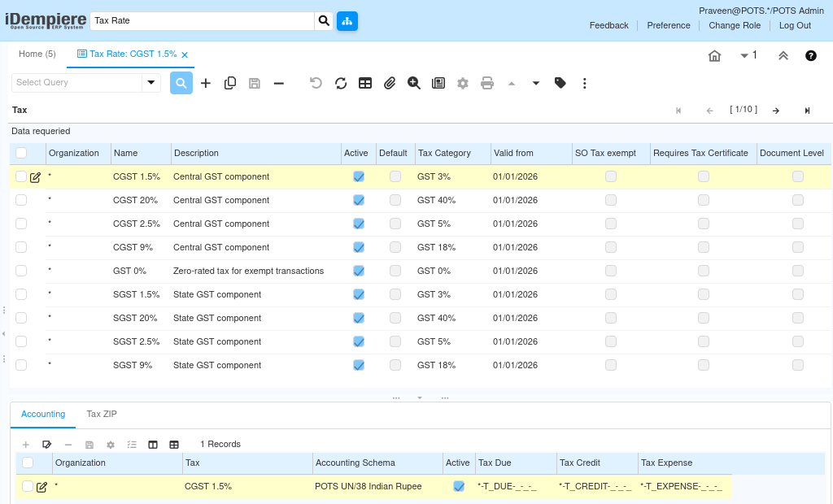Toggle grid view icon in main toolbar
The width and height of the screenshot is (833, 504).
(x=365, y=83)
